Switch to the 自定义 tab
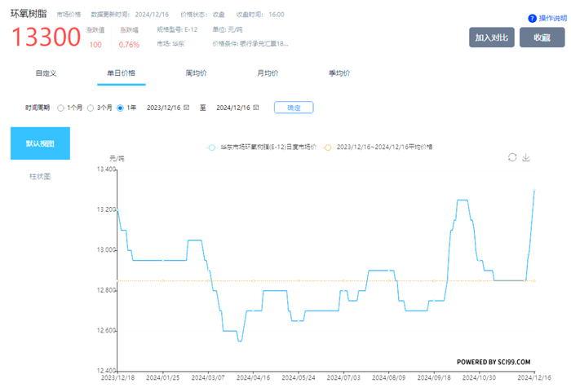The height and width of the screenshot is (392, 571). pos(46,73)
